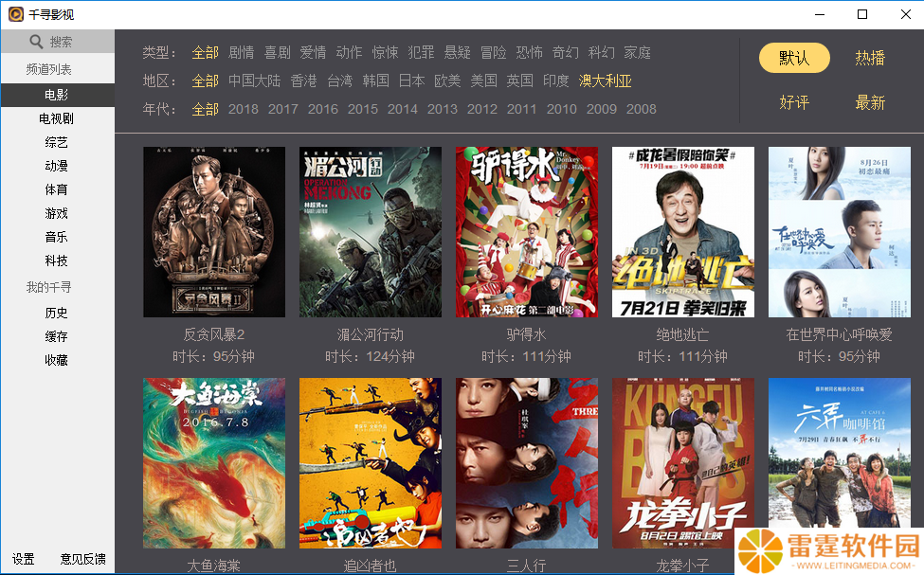This screenshot has height=575, width=924.
Task: Select 全部 in the 类型 row
Action: [x=205, y=52]
